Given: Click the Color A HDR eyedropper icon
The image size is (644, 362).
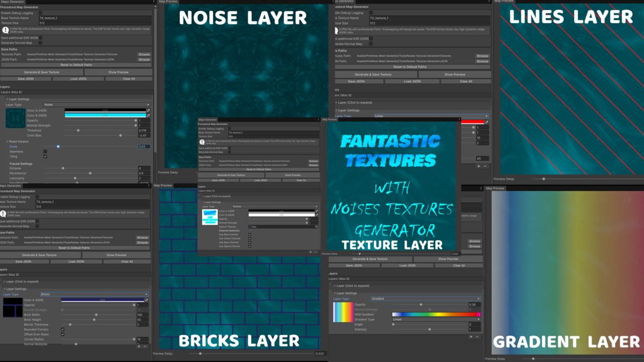Looking at the screenshot, I should [148, 110].
